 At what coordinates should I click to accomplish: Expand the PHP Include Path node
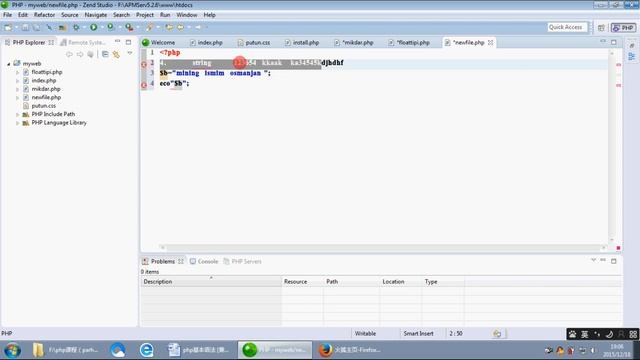18,114
